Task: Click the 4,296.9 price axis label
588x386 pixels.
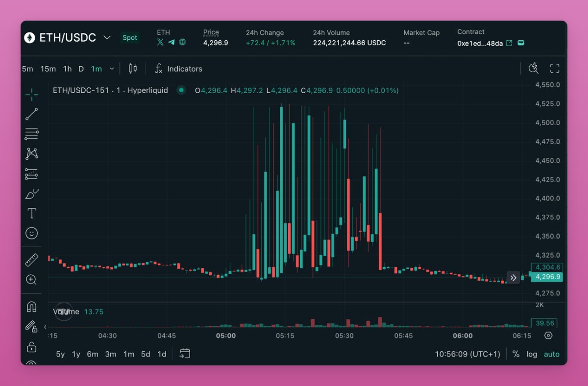Action: point(547,277)
